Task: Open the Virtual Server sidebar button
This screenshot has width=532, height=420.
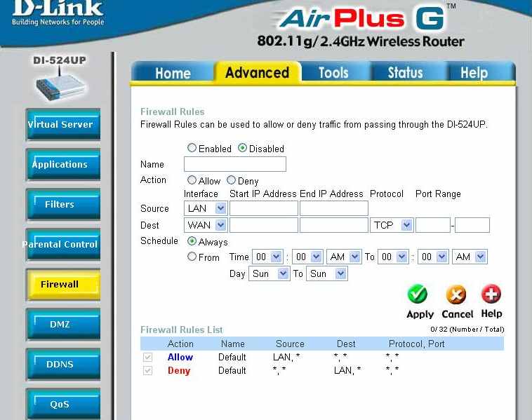Action: pos(61,125)
